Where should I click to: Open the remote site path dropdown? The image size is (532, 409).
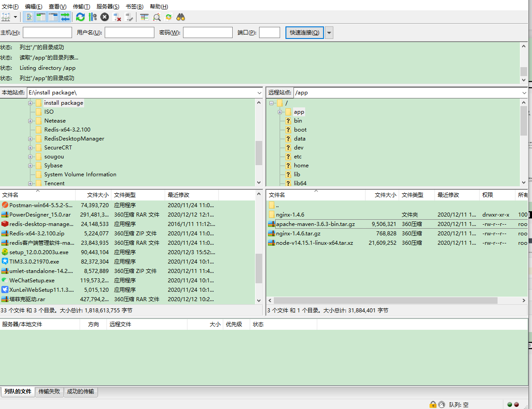point(524,93)
